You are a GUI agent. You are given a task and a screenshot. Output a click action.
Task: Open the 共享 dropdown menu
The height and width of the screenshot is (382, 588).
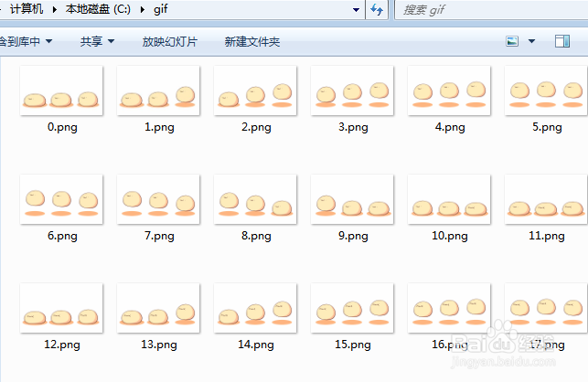[97, 41]
